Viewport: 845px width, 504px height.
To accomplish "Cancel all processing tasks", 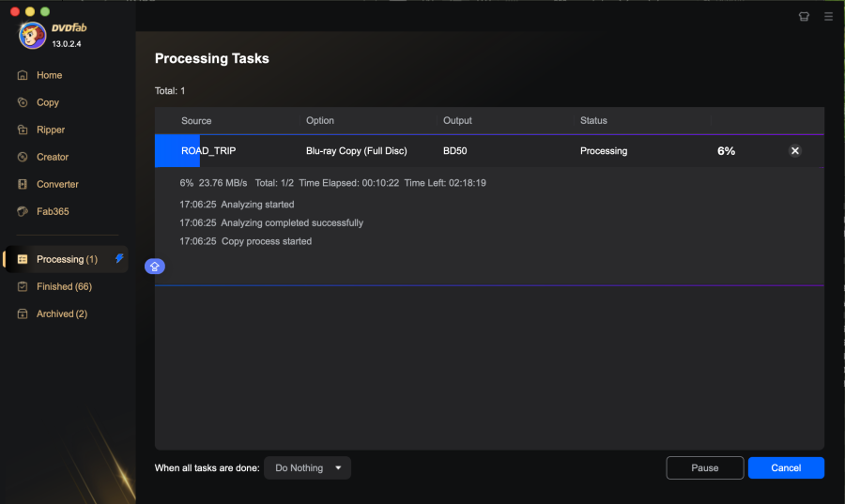I will pyautogui.click(x=786, y=467).
